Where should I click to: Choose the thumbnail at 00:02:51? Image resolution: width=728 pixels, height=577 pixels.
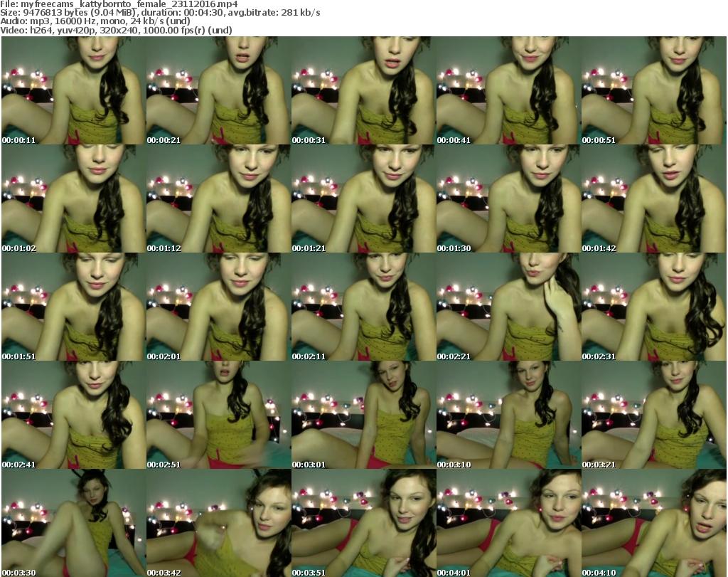tap(219, 415)
